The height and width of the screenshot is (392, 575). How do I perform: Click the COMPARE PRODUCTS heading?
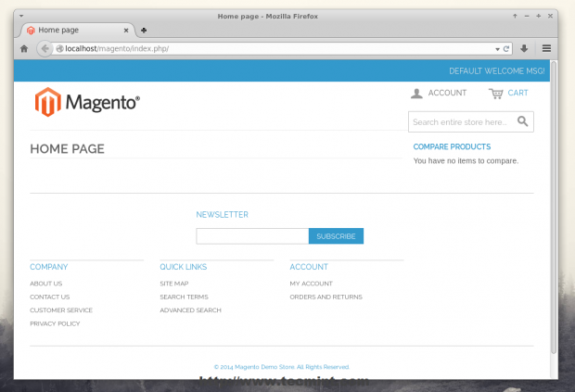pos(452,147)
